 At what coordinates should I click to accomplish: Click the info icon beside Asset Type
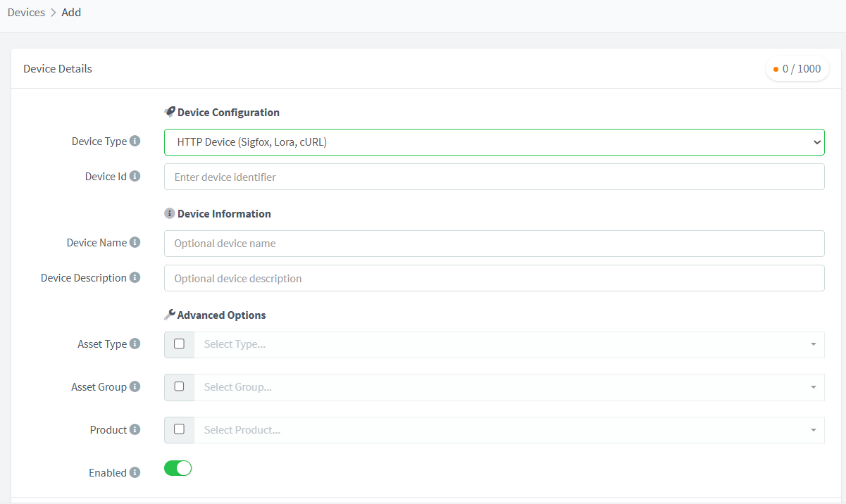(135, 344)
